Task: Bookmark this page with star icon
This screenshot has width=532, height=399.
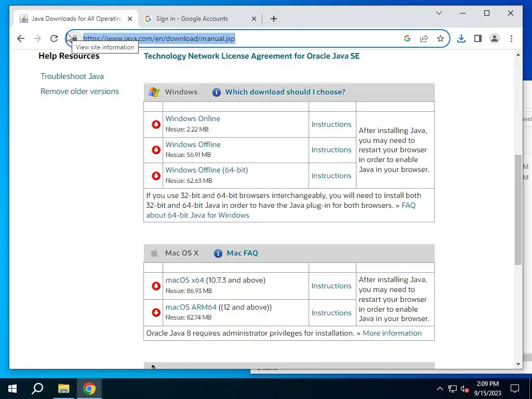Action: click(441, 38)
